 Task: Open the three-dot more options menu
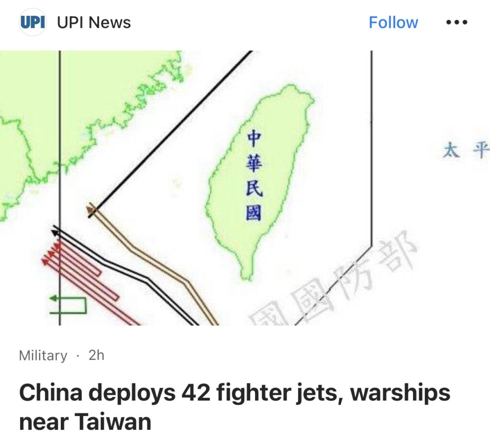457,22
